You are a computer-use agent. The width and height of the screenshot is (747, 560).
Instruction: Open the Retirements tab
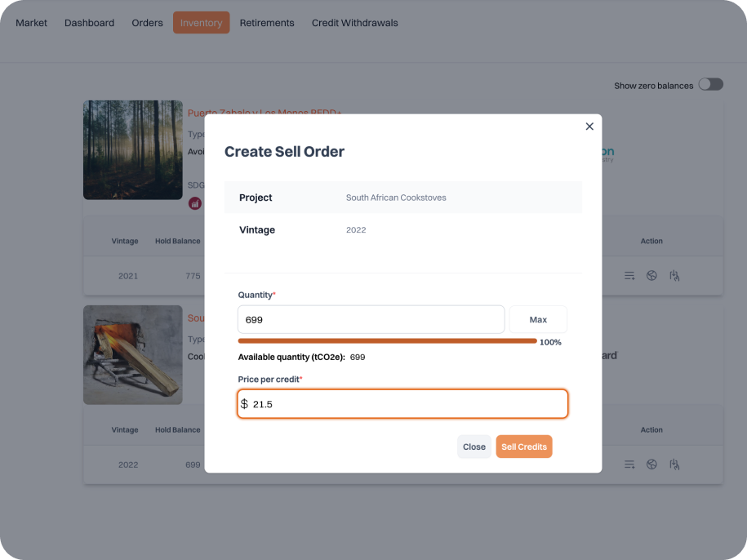point(267,23)
